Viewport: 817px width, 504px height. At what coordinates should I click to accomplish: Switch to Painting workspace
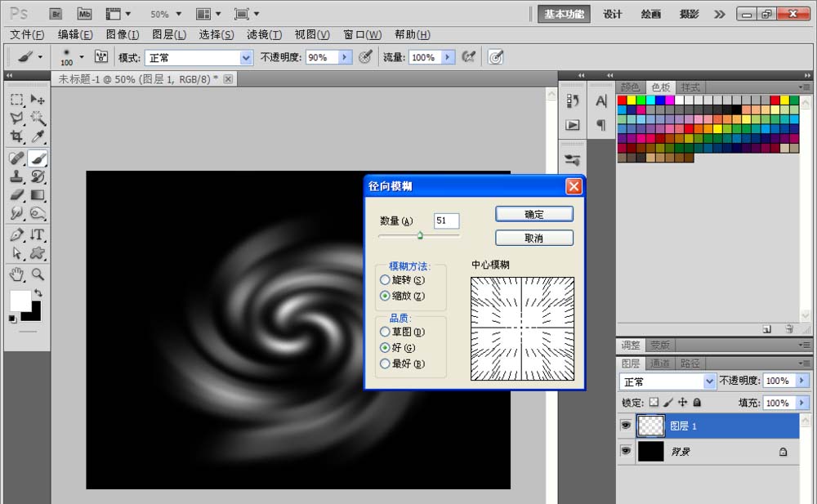tap(651, 14)
